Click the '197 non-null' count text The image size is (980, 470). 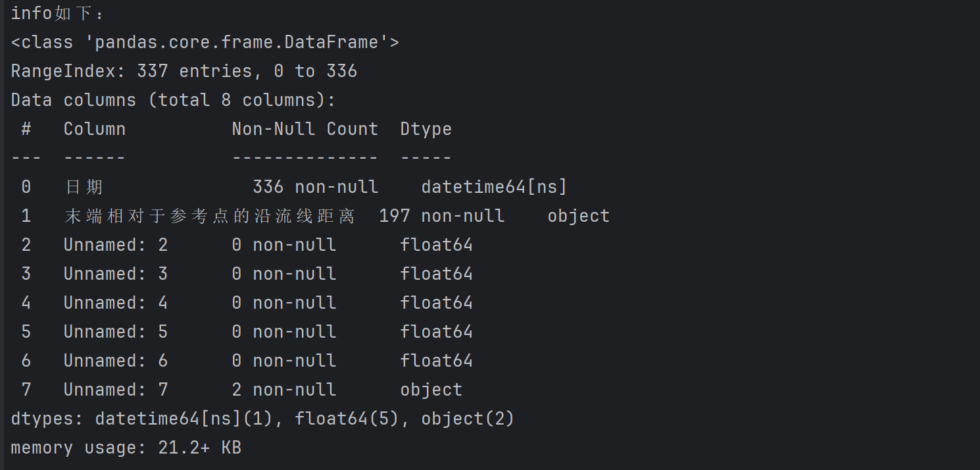(441, 217)
